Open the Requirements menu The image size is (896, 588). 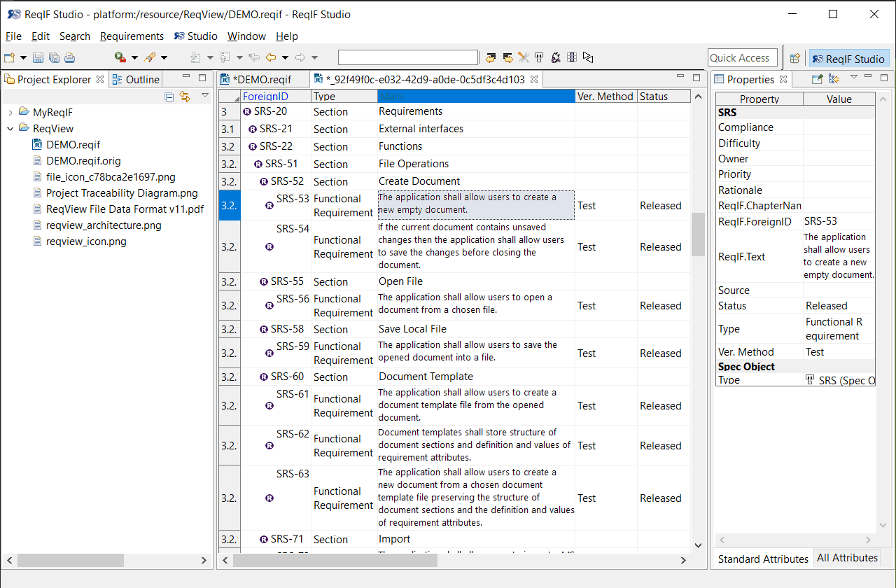[x=132, y=36]
